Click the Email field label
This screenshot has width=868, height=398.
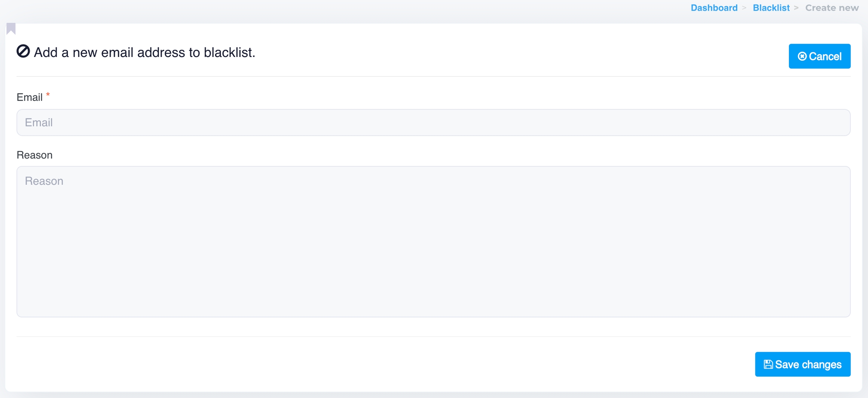[29, 98]
